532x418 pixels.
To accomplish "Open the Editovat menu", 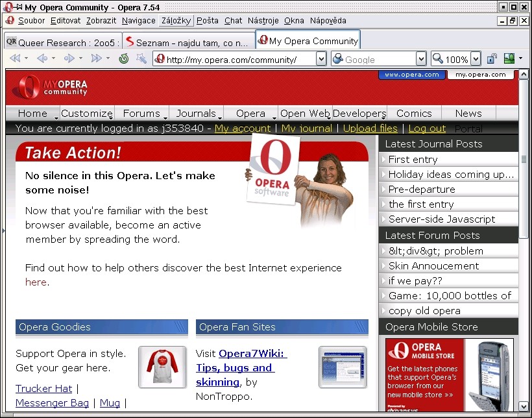I will pyautogui.click(x=66, y=21).
